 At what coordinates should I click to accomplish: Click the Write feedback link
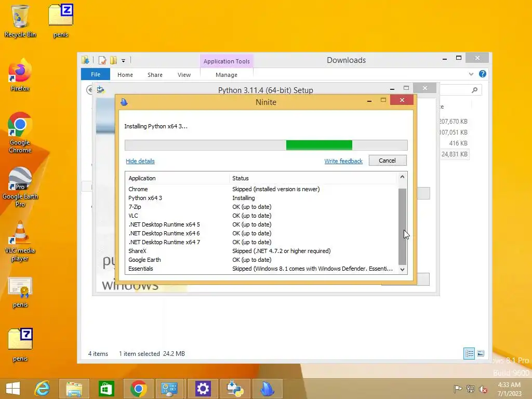(x=343, y=161)
